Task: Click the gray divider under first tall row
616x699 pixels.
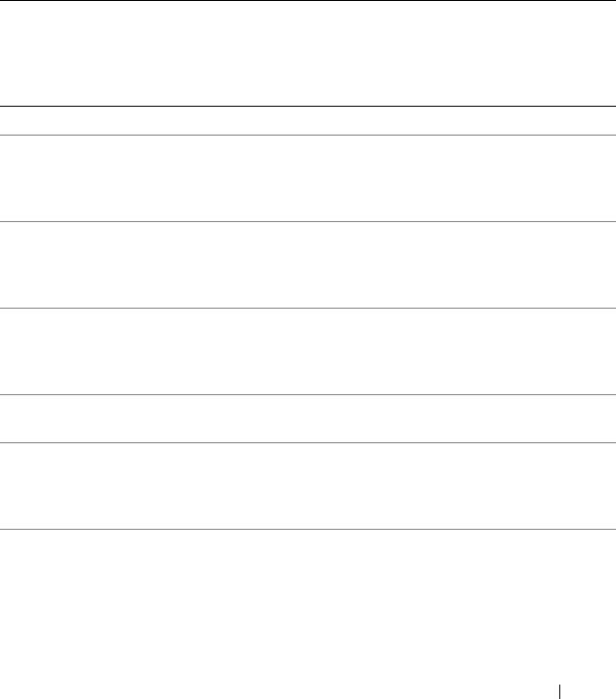Action: click(308, 221)
